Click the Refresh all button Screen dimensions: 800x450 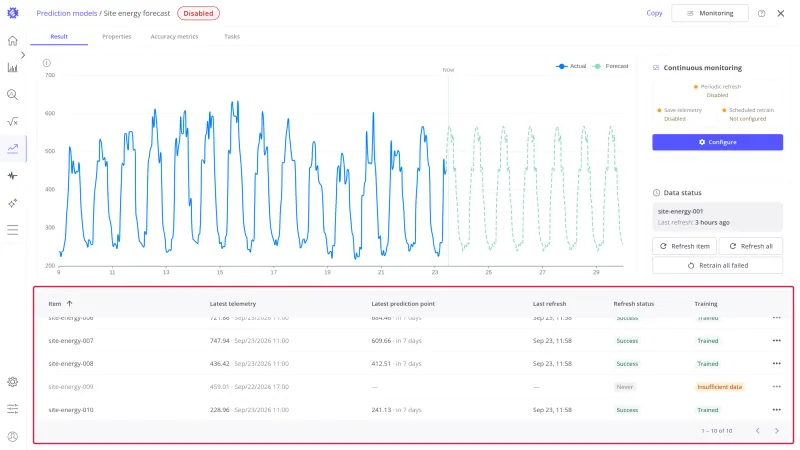[751, 246]
